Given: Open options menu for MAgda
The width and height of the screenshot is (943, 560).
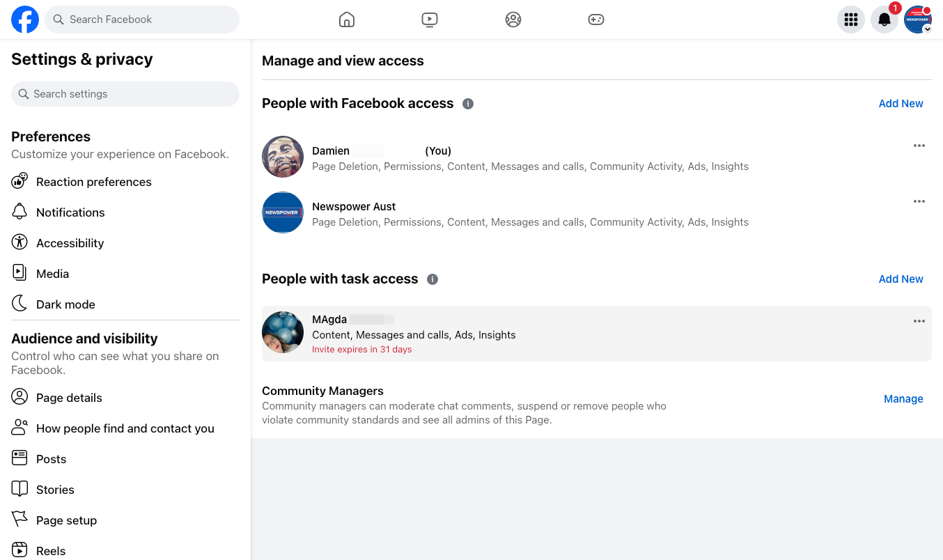Looking at the screenshot, I should pyautogui.click(x=919, y=321).
